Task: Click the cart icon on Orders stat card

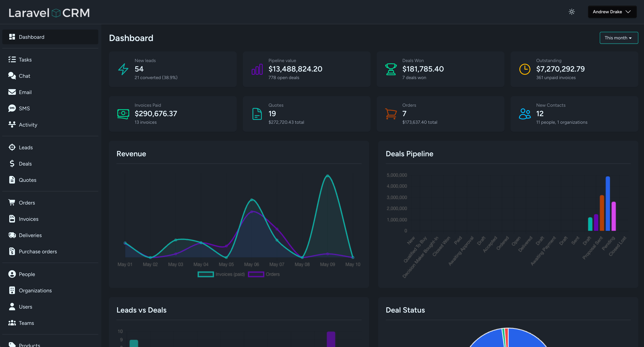Action: click(x=391, y=114)
